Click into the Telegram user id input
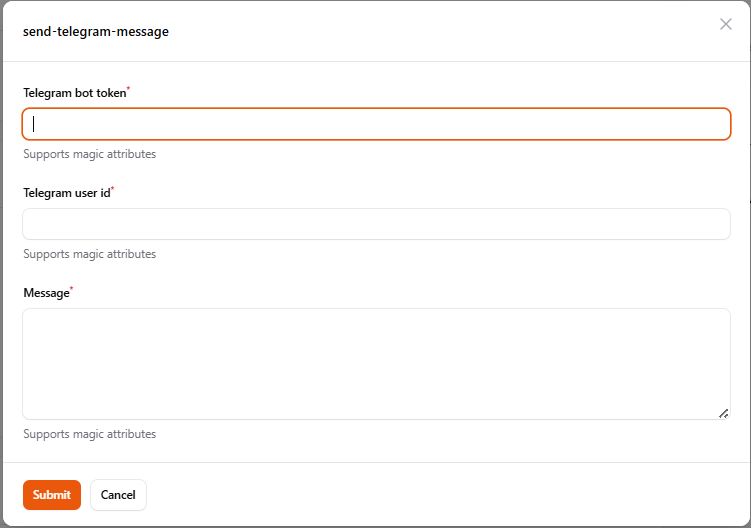The width and height of the screenshot is (751, 528). [x=376, y=224]
